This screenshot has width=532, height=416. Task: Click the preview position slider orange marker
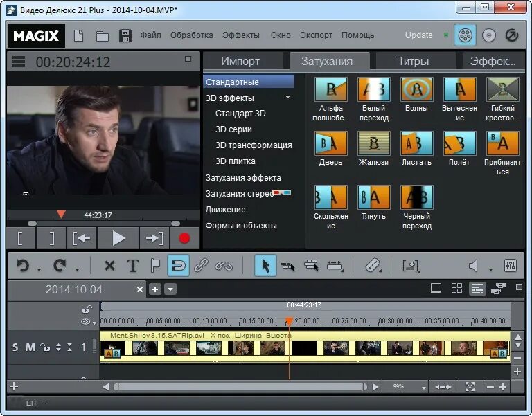point(61,215)
